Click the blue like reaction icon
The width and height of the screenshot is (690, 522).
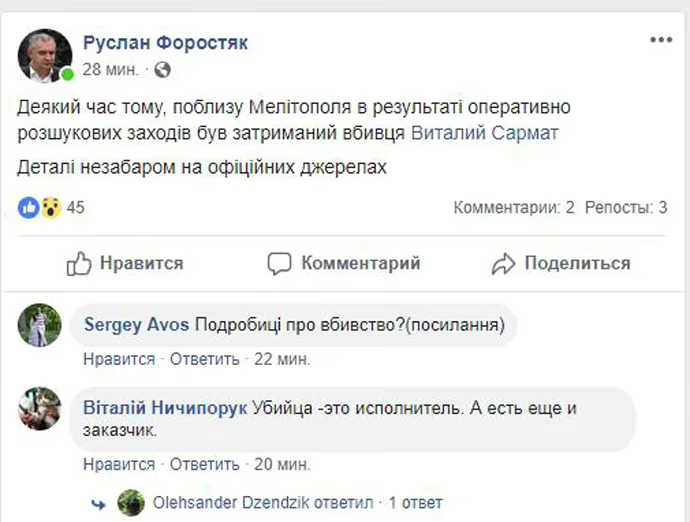pyautogui.click(x=29, y=208)
